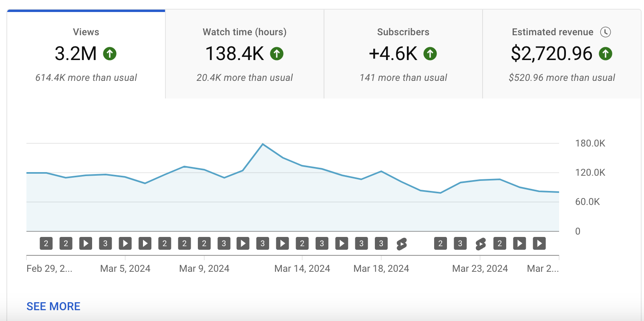Click the leftmost "2" video marker under the chart
The height and width of the screenshot is (321, 644).
tap(46, 243)
